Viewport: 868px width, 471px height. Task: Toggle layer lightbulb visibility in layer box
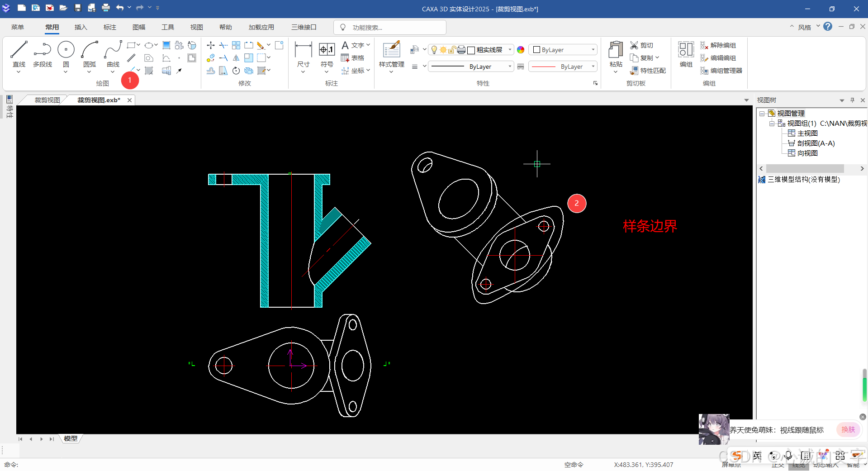pos(434,50)
